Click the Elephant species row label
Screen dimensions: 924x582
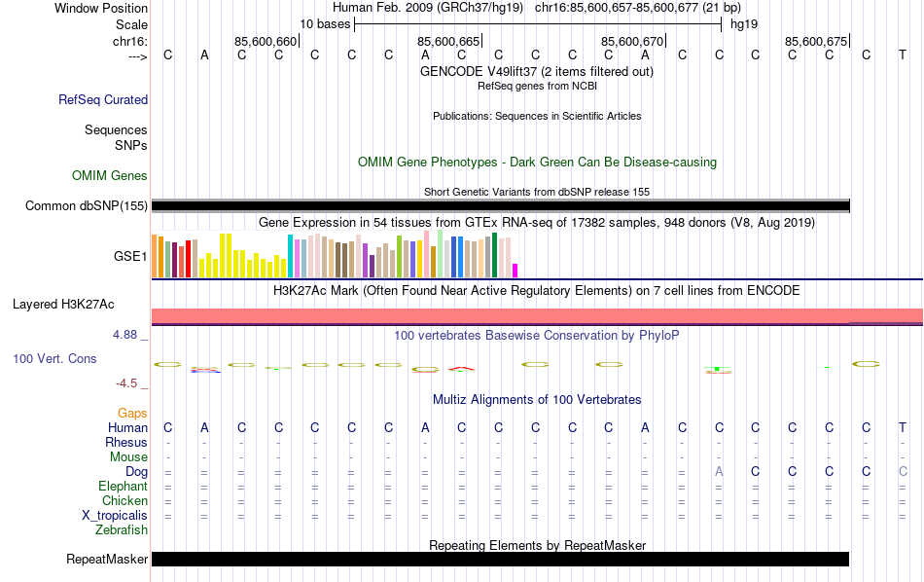[123, 486]
